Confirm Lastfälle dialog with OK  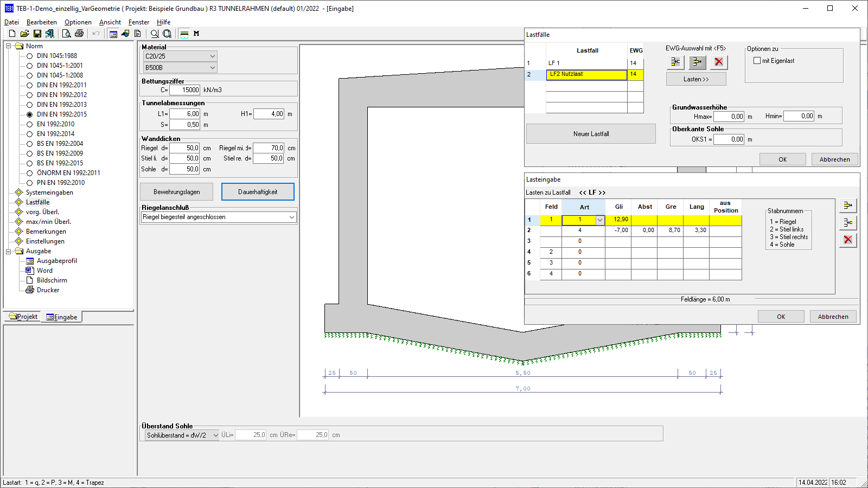click(782, 159)
